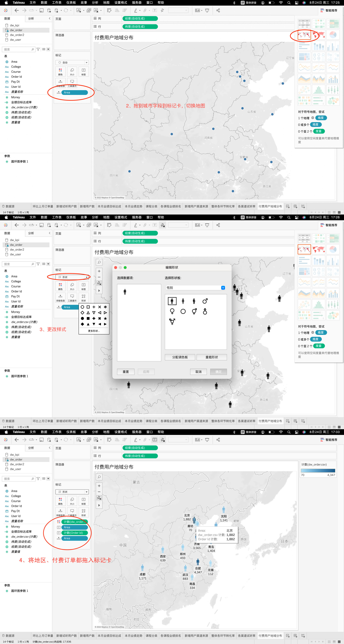This screenshot has height=644, width=344.
Task: Select pie chart thumbnail in 17:25 Show Me panel
Action: click(x=333, y=35)
